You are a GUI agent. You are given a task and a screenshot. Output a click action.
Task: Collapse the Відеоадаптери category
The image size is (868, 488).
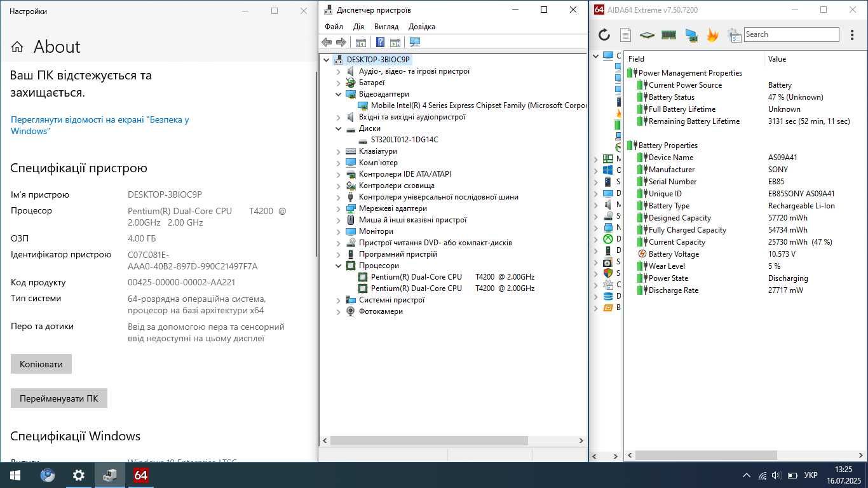pos(339,94)
